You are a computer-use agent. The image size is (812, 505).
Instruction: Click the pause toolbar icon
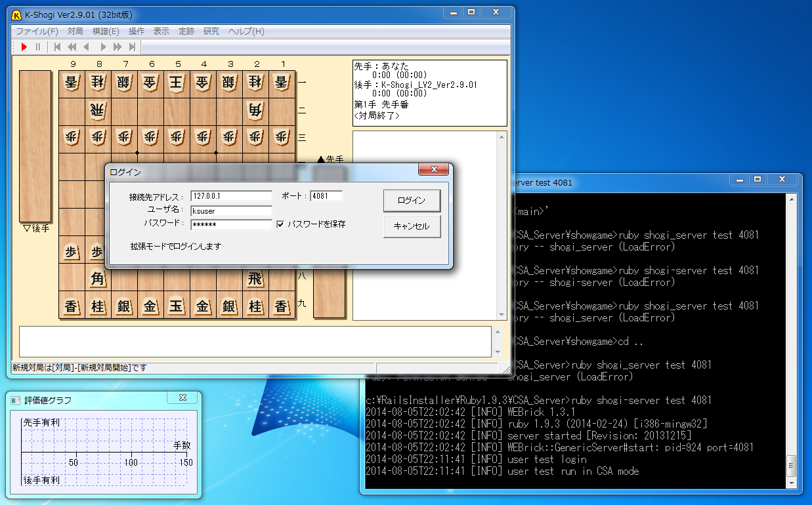point(38,47)
